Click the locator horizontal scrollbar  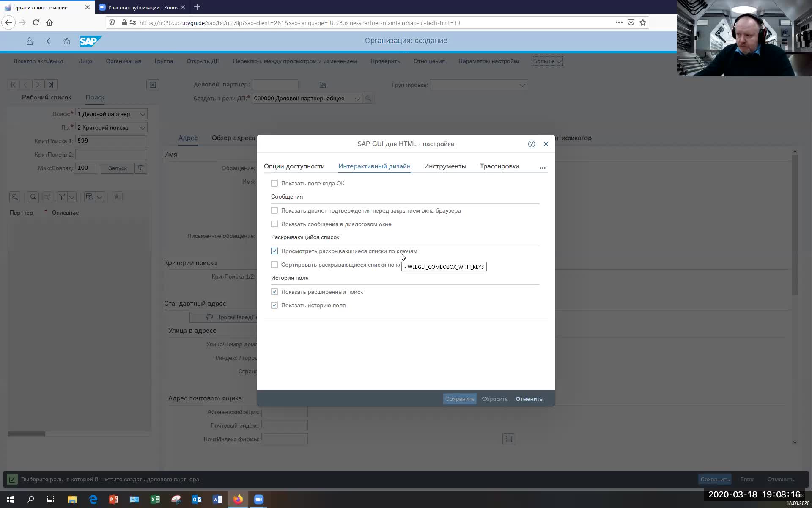[x=26, y=434]
